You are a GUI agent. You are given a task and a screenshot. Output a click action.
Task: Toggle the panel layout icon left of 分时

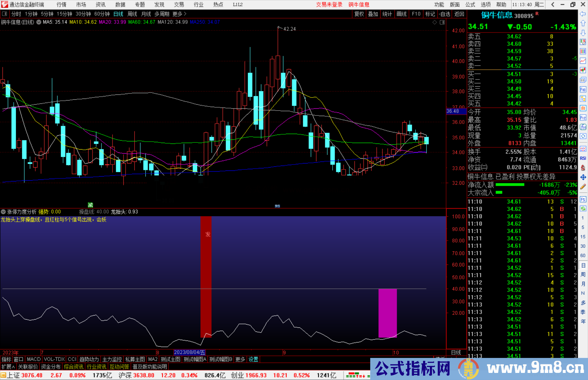(5, 14)
